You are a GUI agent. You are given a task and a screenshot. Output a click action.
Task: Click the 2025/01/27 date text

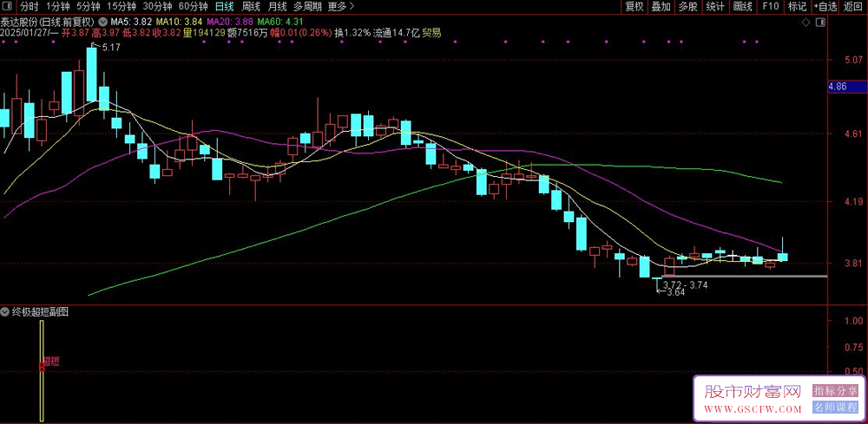click(23, 33)
